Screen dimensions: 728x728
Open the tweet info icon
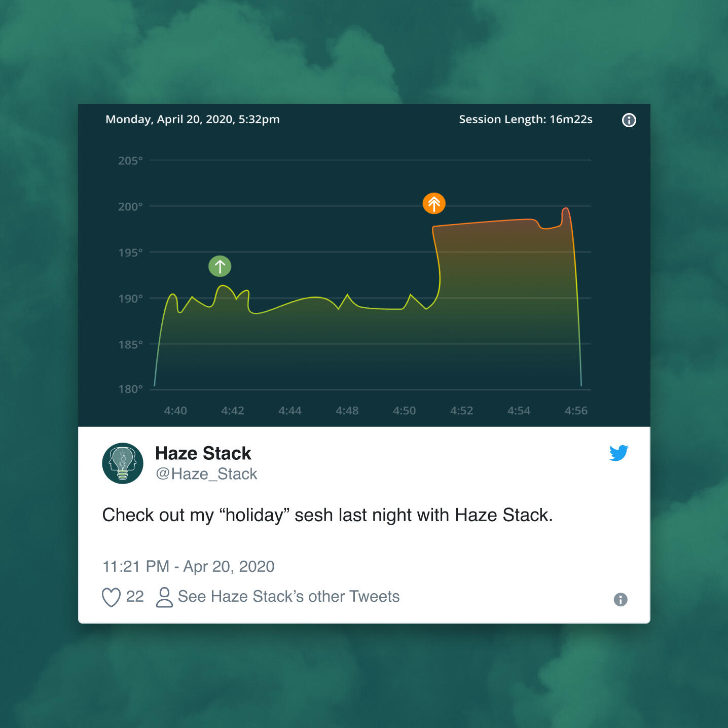coord(621,600)
